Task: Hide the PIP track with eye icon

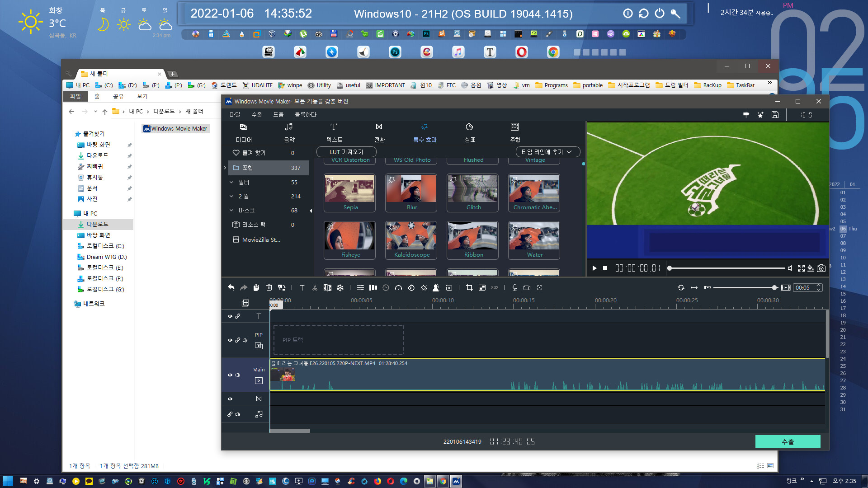Action: 230,340
